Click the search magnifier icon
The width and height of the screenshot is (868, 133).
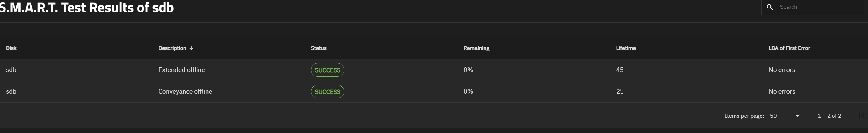770,7
